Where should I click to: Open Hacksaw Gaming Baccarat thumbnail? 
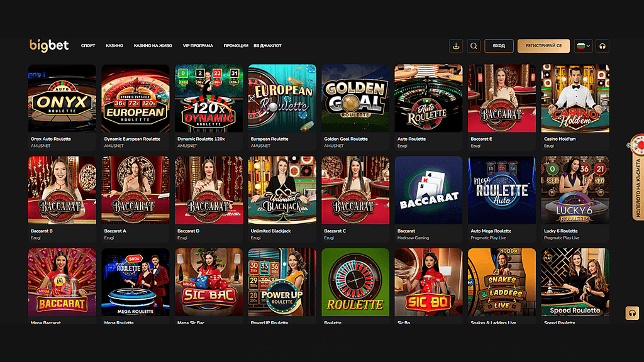[428, 190]
